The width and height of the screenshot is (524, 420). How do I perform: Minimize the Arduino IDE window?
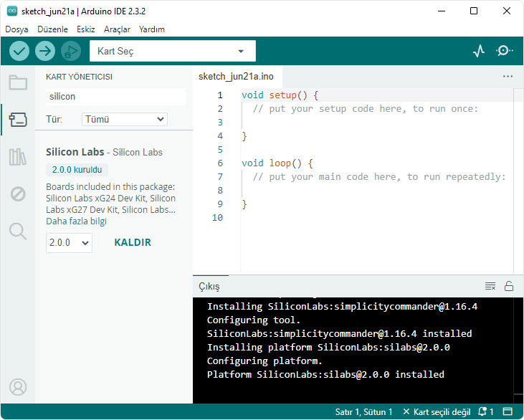(442, 11)
